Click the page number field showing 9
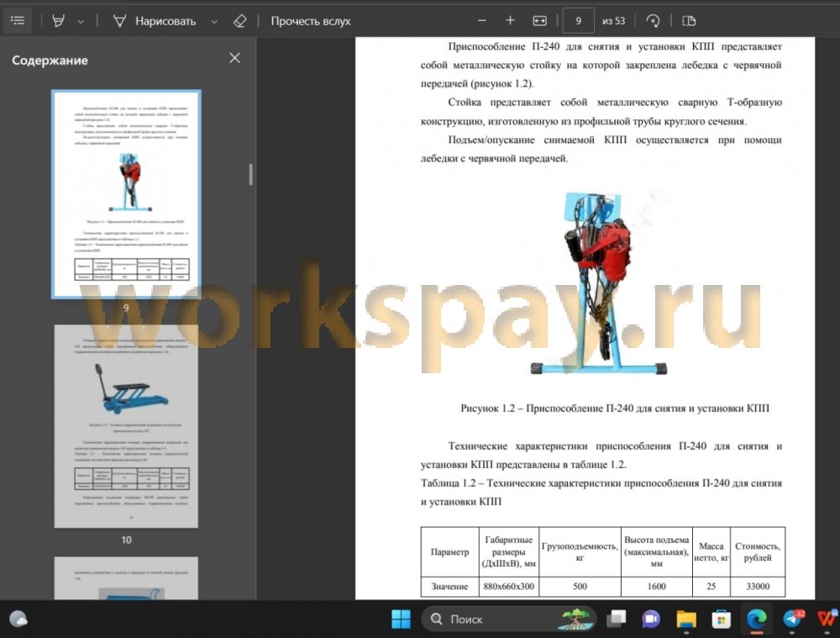This screenshot has height=638, width=840. 578,21
